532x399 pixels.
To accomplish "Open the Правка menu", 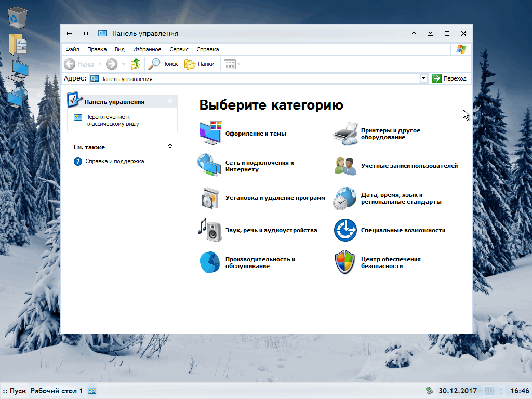I will click(97, 49).
